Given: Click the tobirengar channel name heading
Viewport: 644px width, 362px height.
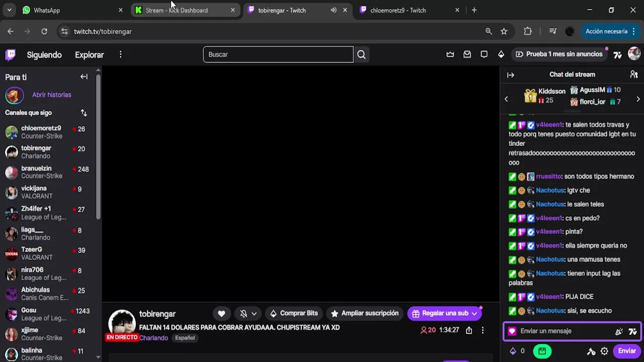Looking at the screenshot, I should coord(157,314).
